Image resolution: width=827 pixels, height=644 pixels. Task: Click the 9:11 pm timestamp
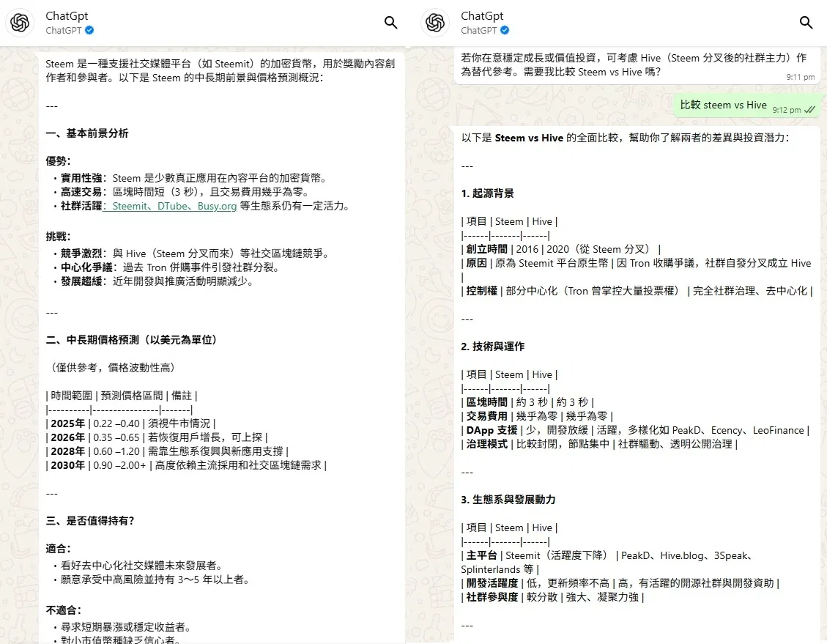point(800,77)
